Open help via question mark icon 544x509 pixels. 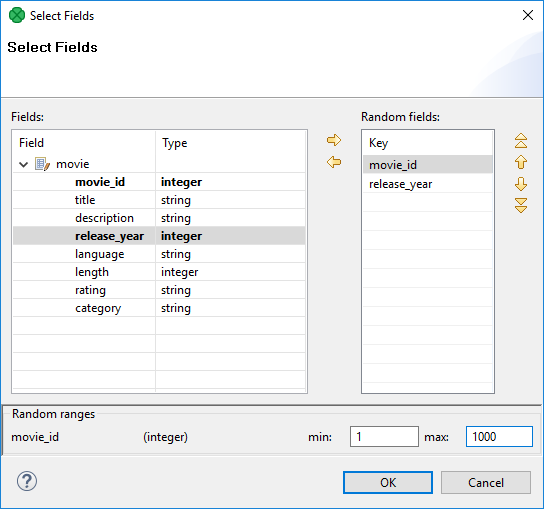27,481
